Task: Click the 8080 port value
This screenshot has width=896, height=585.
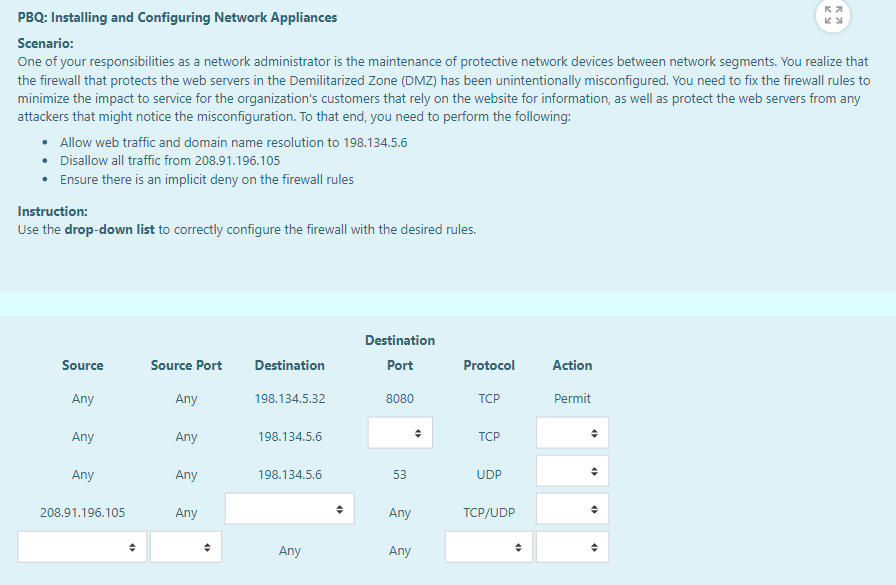Action: (x=400, y=398)
